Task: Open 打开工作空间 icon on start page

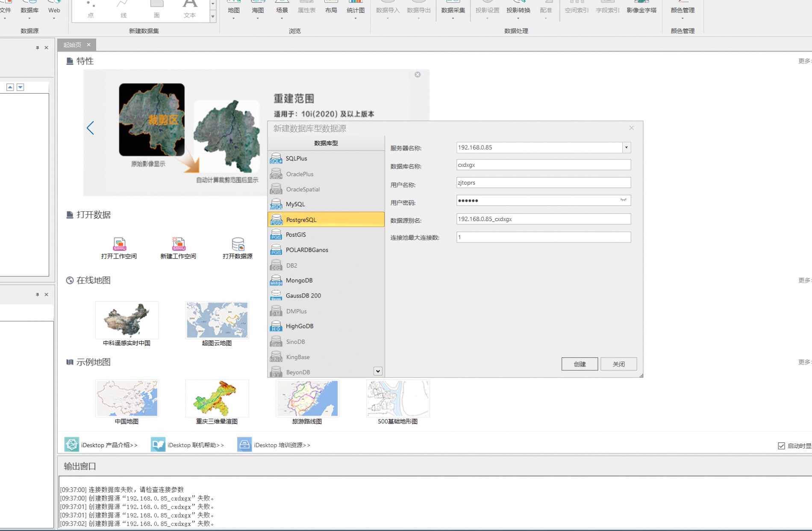Action: [119, 248]
